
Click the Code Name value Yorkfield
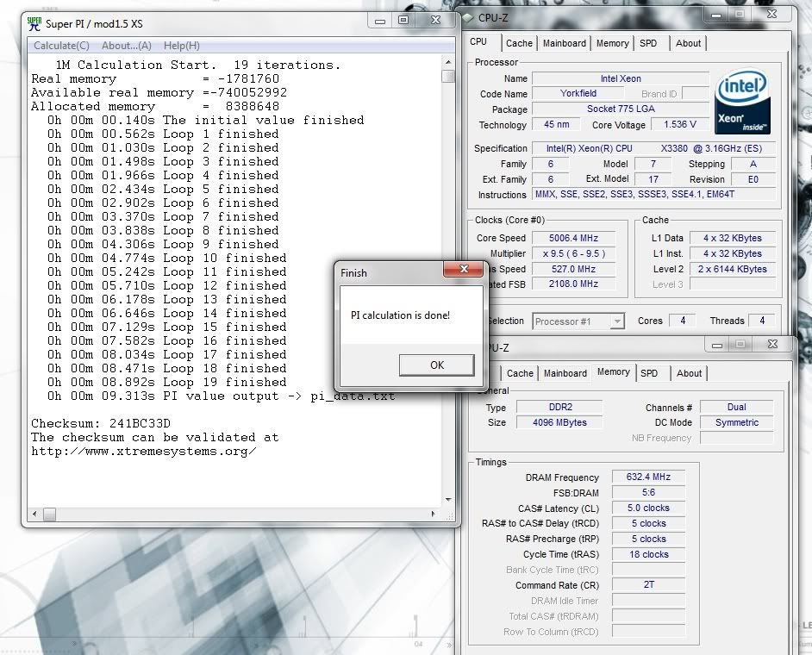click(x=578, y=94)
